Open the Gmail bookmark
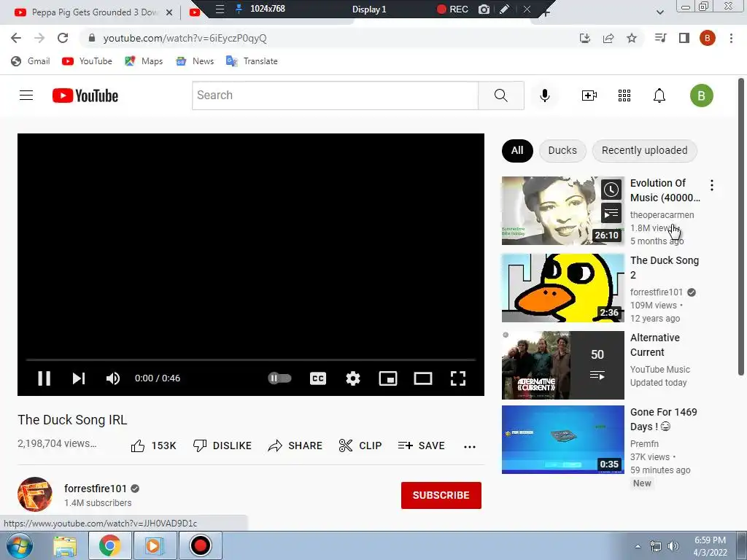 point(31,61)
